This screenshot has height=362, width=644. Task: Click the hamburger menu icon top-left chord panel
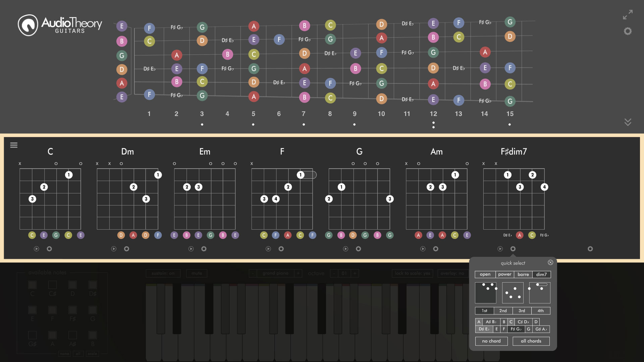[14, 144]
